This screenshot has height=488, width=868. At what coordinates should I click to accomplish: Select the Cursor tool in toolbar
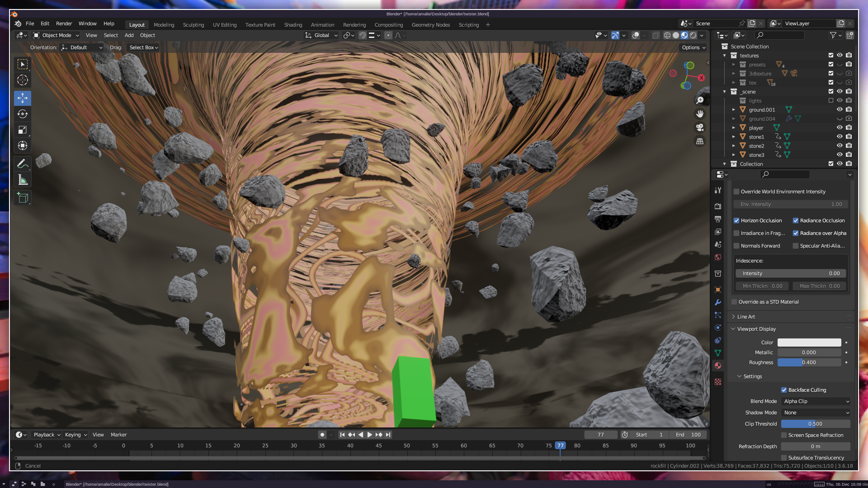coord(23,80)
